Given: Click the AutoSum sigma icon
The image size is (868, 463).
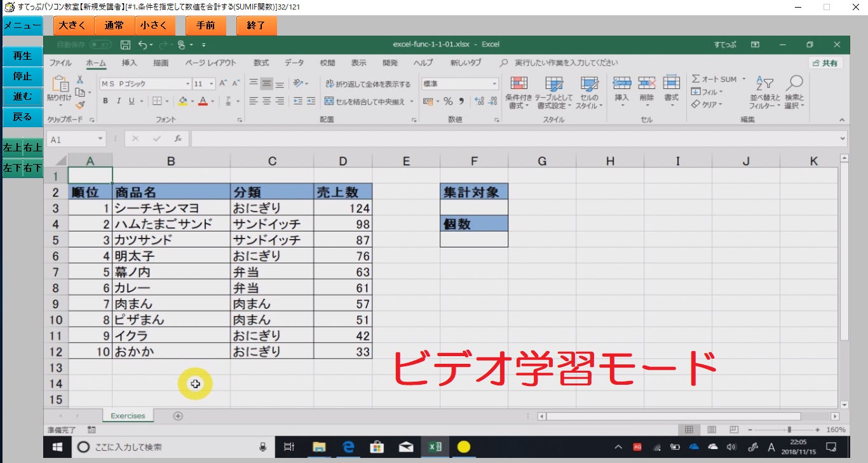Looking at the screenshot, I should 696,79.
